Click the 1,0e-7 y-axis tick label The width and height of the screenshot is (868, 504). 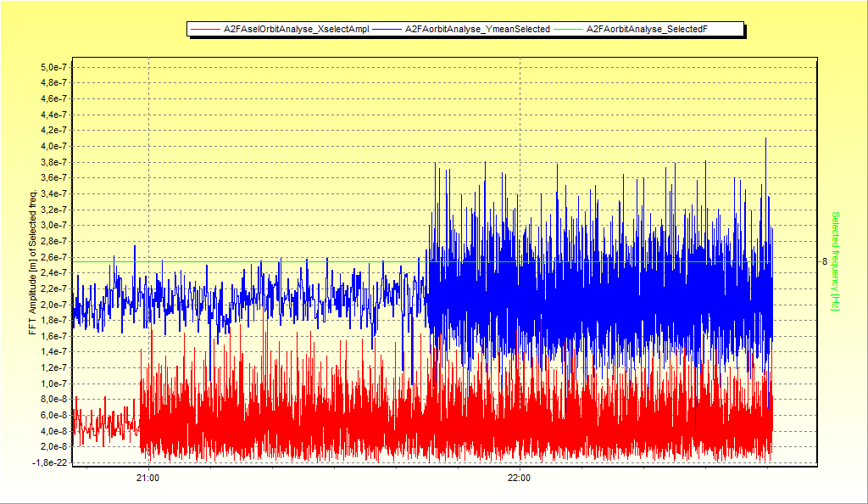55,384
